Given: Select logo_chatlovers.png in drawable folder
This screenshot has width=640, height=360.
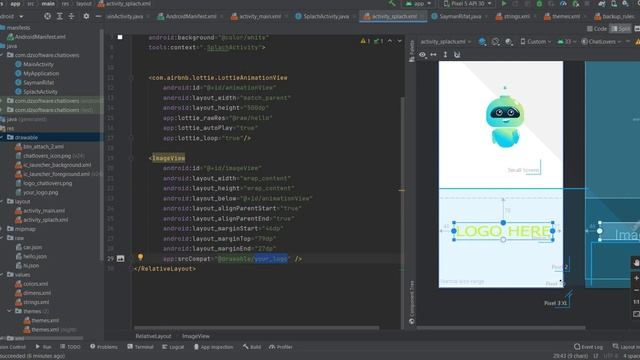Looking at the screenshot, I should (44, 183).
